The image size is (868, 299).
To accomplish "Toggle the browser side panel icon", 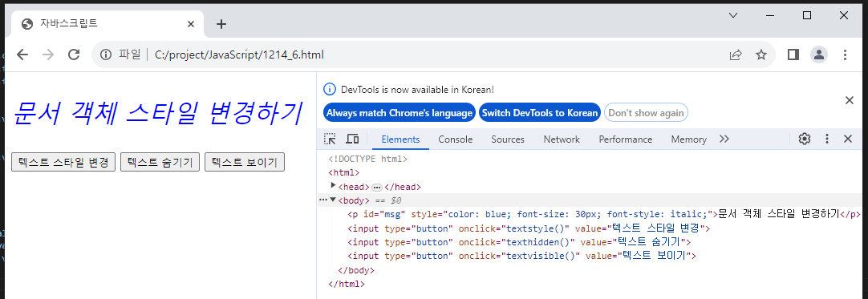I will pyautogui.click(x=793, y=55).
